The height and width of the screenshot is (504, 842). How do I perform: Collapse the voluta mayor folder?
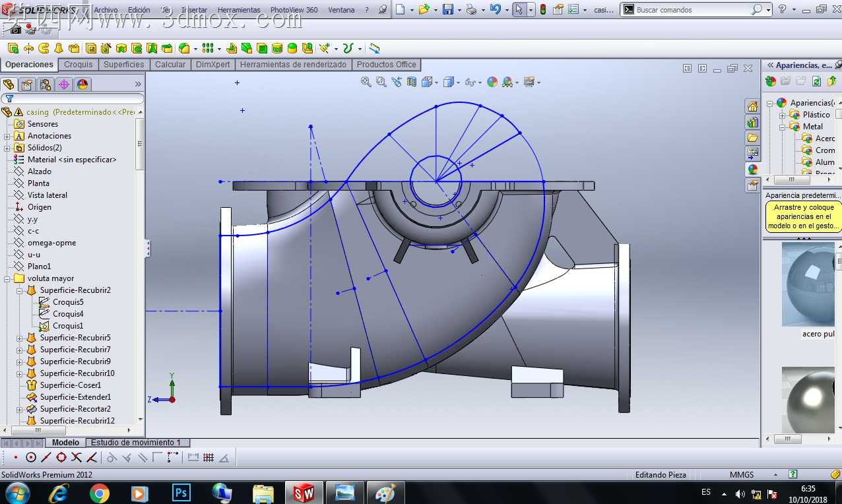click(x=7, y=278)
